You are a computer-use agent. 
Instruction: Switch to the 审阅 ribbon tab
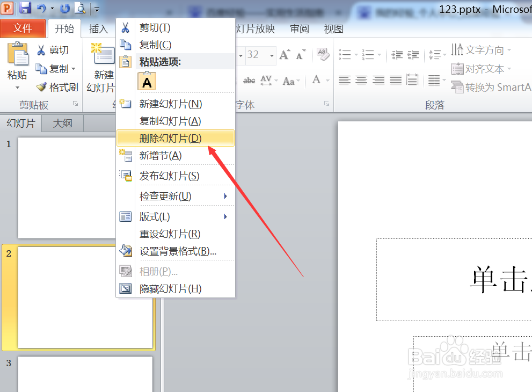299,29
